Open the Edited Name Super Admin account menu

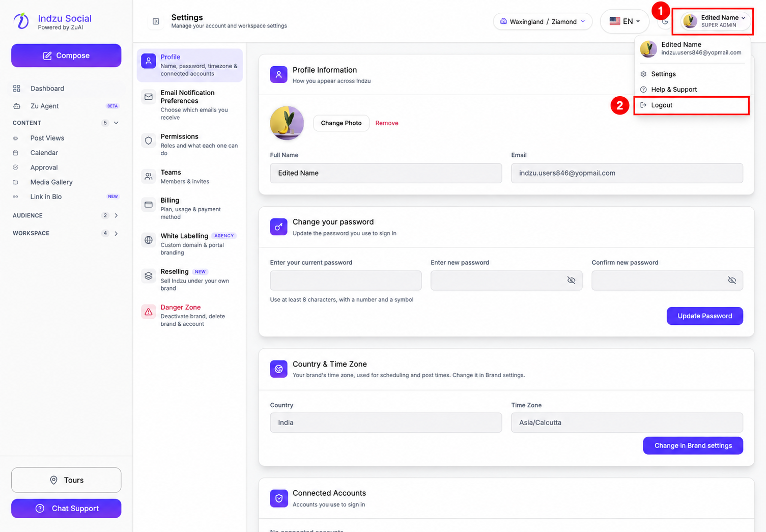715,21
